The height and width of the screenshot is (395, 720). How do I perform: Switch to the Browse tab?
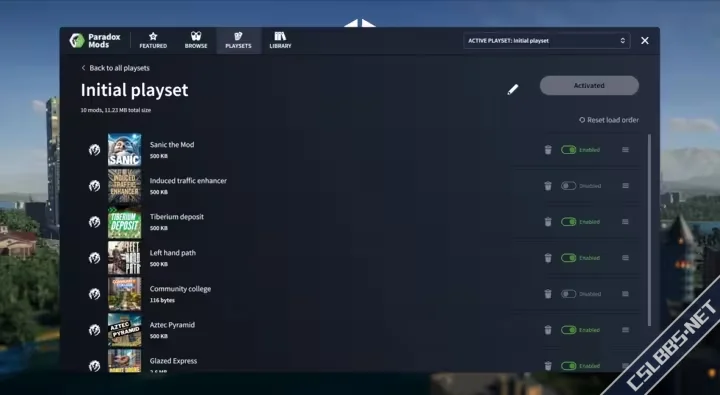(x=196, y=40)
